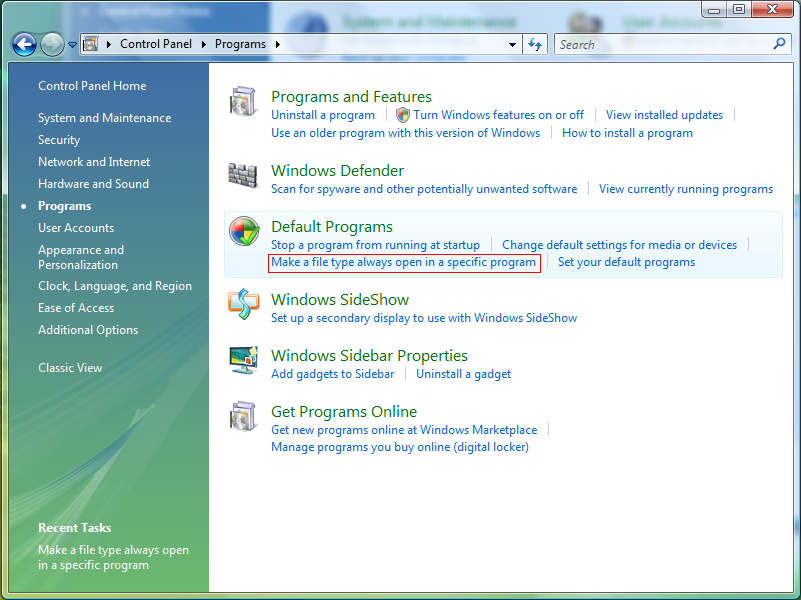Open Windows Defender heading
Image resolution: width=801 pixels, height=600 pixels.
(x=337, y=171)
